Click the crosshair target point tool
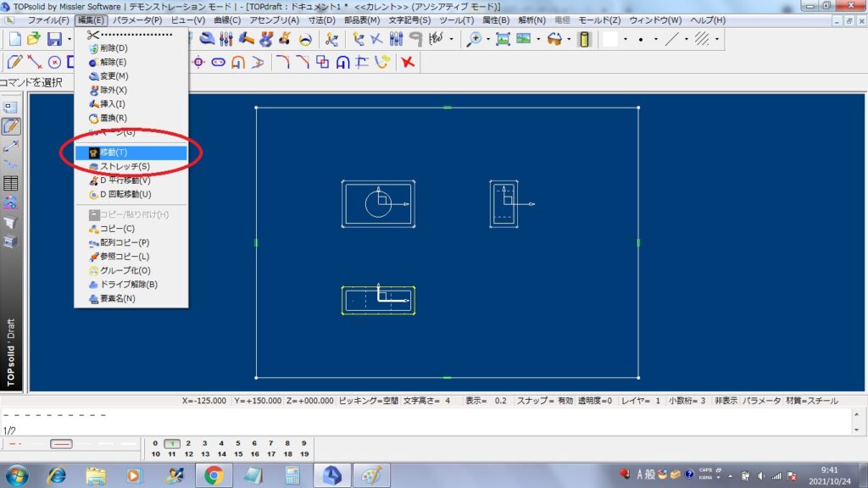Image resolution: width=868 pixels, height=488 pixels. pos(198,62)
